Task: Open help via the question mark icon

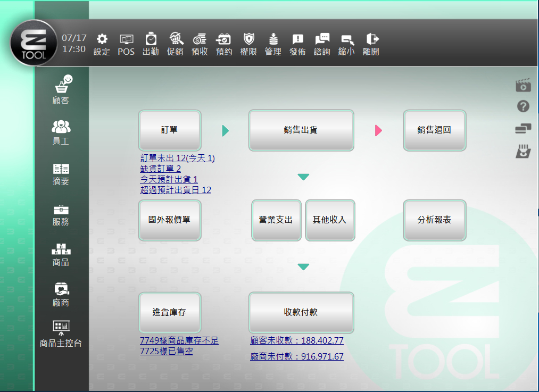Action: click(x=523, y=106)
